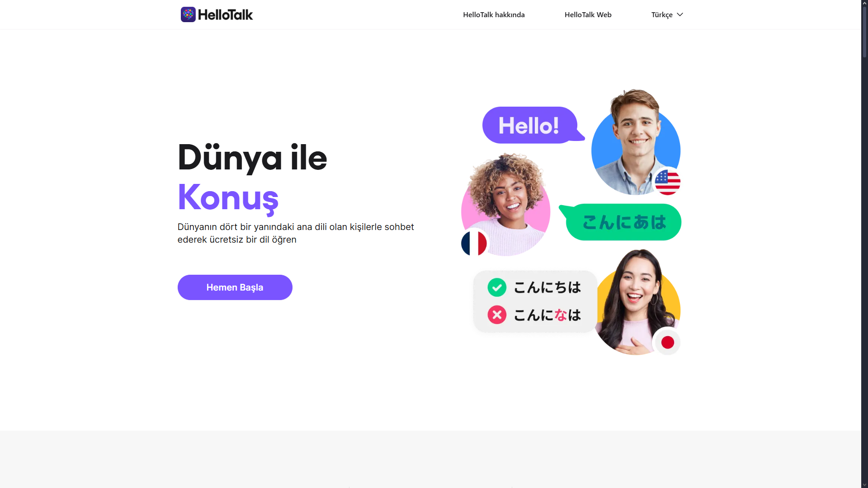Click the purple Konuş heading text
Screen dimensions: 868x488
(228, 197)
